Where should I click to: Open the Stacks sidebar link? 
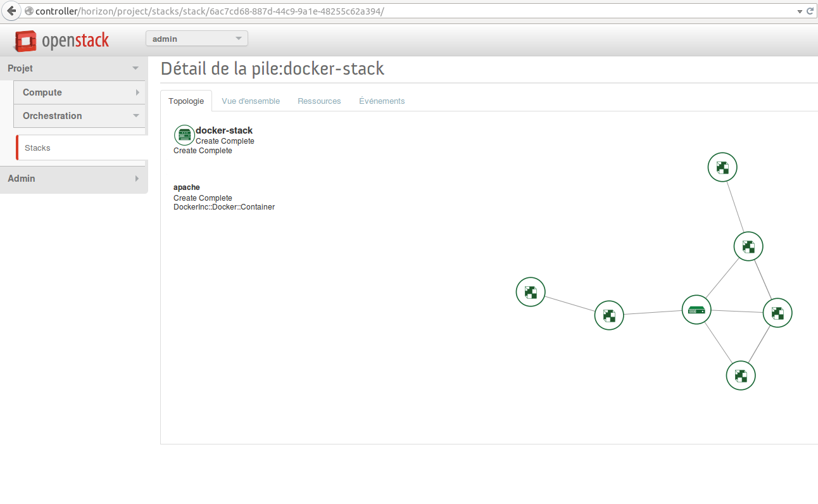[x=81, y=148]
